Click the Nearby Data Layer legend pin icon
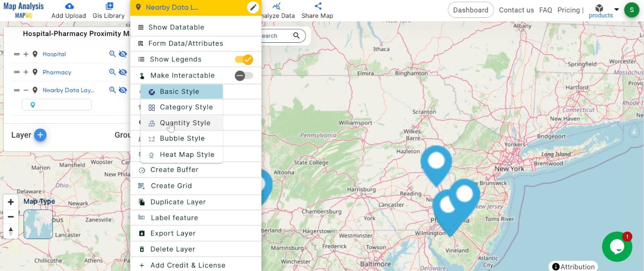Viewport: 644px width, 271px height. pyautogui.click(x=33, y=105)
